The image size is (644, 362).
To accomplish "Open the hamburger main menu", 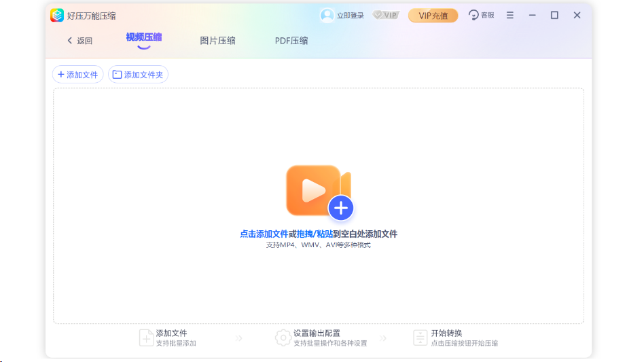I will [x=509, y=15].
